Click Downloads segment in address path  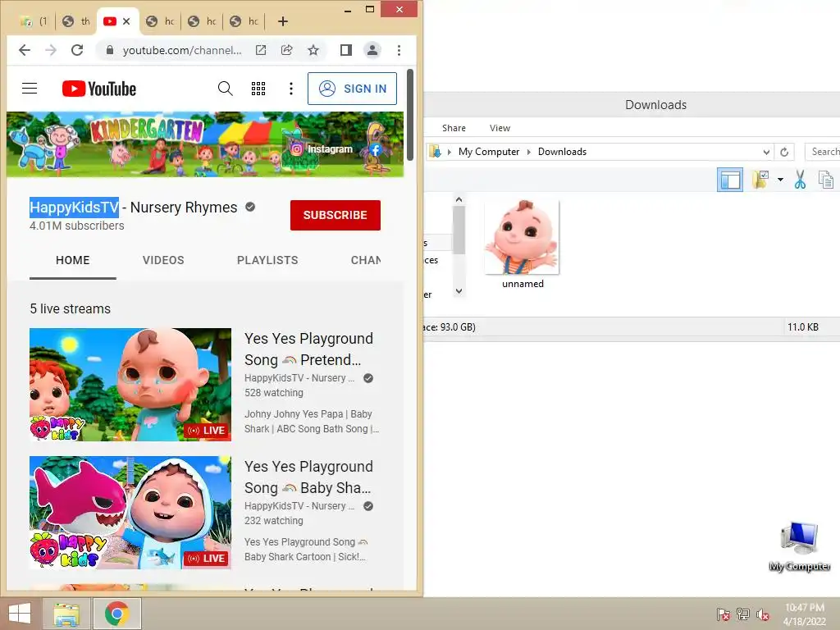click(x=562, y=152)
